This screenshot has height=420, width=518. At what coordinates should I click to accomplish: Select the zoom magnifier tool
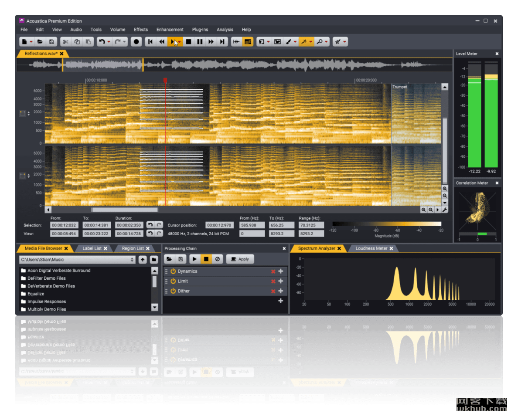coord(320,41)
